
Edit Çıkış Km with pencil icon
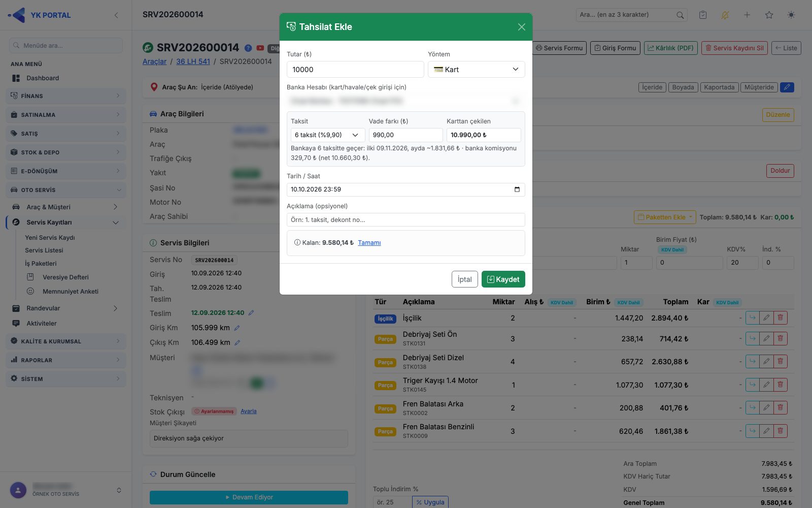pos(237,343)
